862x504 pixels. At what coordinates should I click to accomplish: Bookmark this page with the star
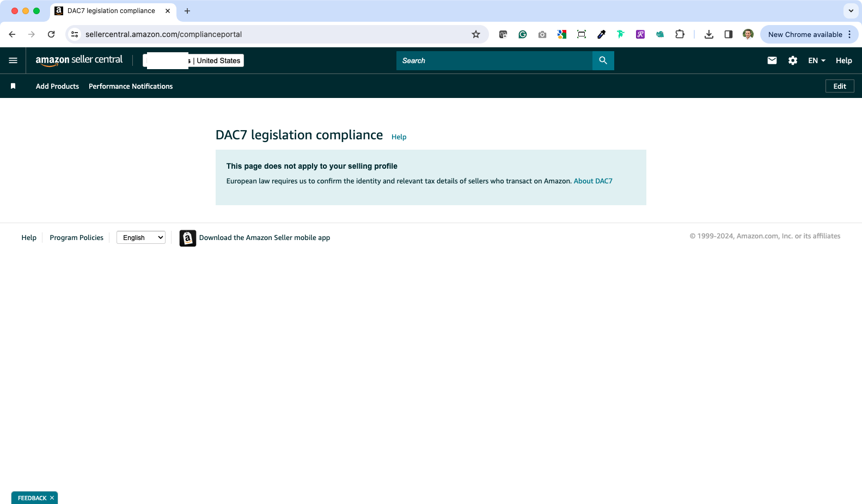point(476,34)
